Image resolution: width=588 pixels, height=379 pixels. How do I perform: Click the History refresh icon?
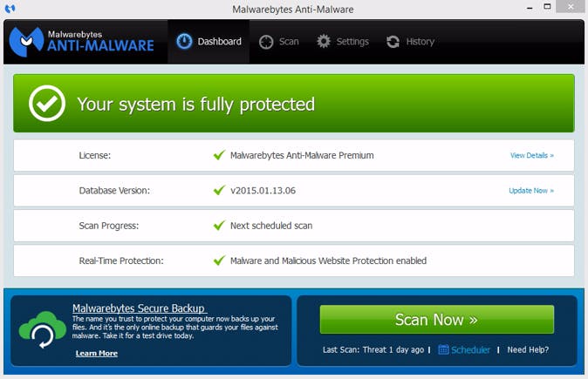click(x=393, y=42)
